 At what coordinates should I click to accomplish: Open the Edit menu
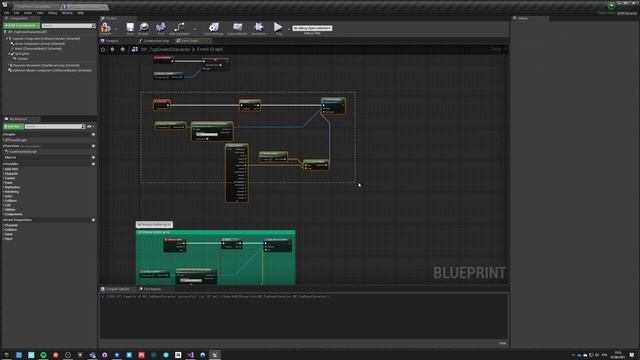coord(16,13)
